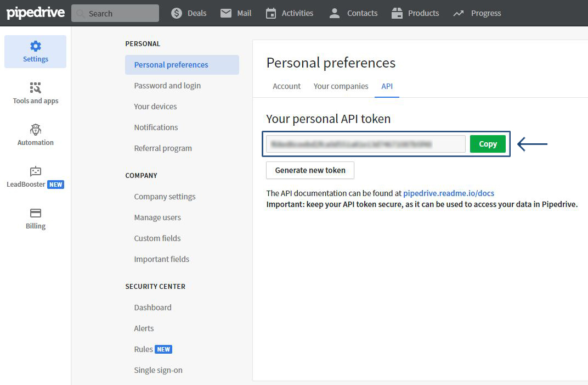This screenshot has width=588, height=385.
Task: Open Mail from the top navigation
Action: tap(236, 13)
